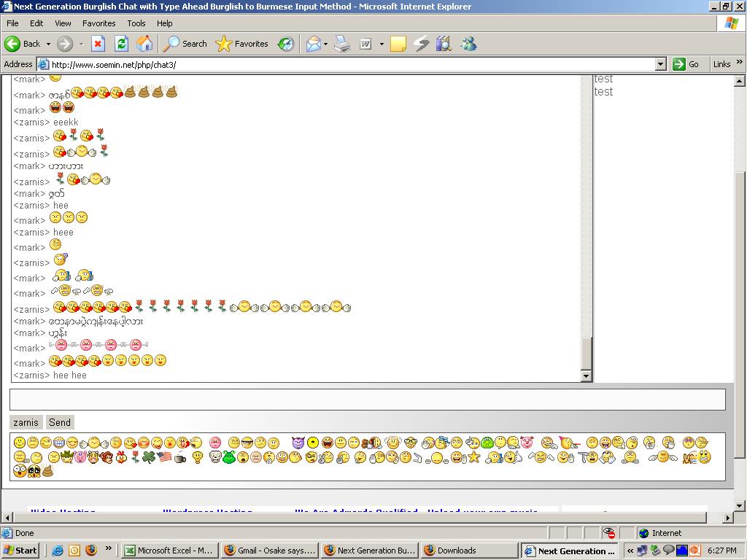
Task: Expand the Mail button dropdown arrow
Action: tap(325, 44)
